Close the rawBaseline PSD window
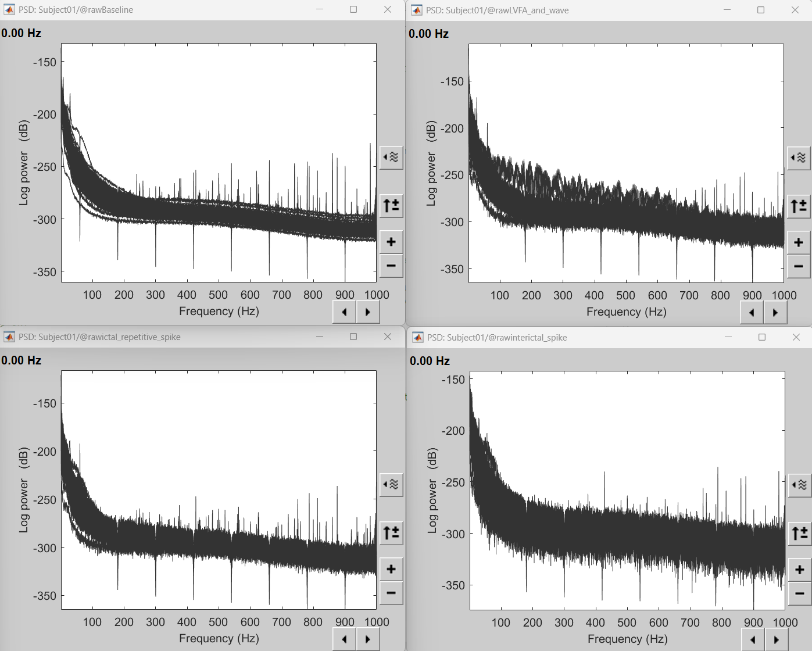The height and width of the screenshot is (651, 812). click(388, 9)
